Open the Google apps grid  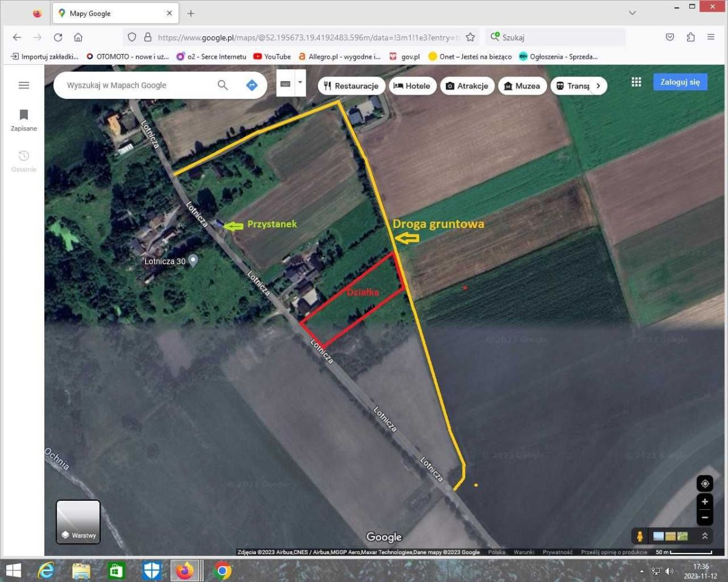pos(636,82)
